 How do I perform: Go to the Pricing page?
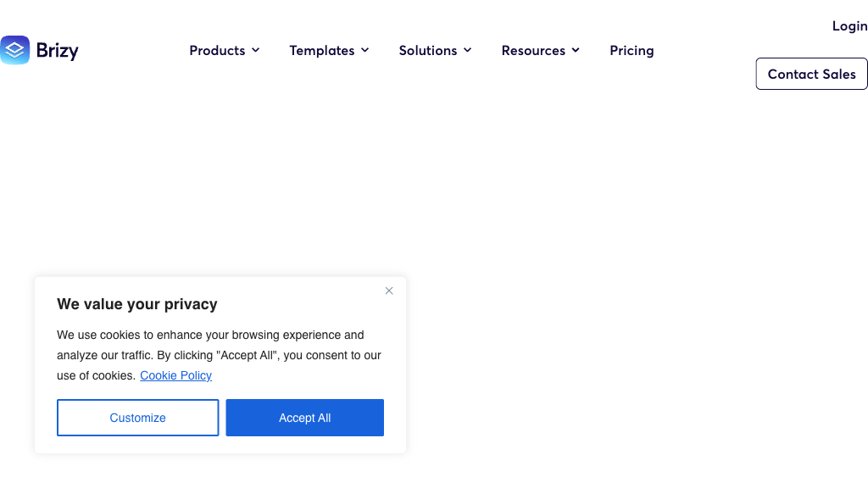pyautogui.click(x=632, y=51)
